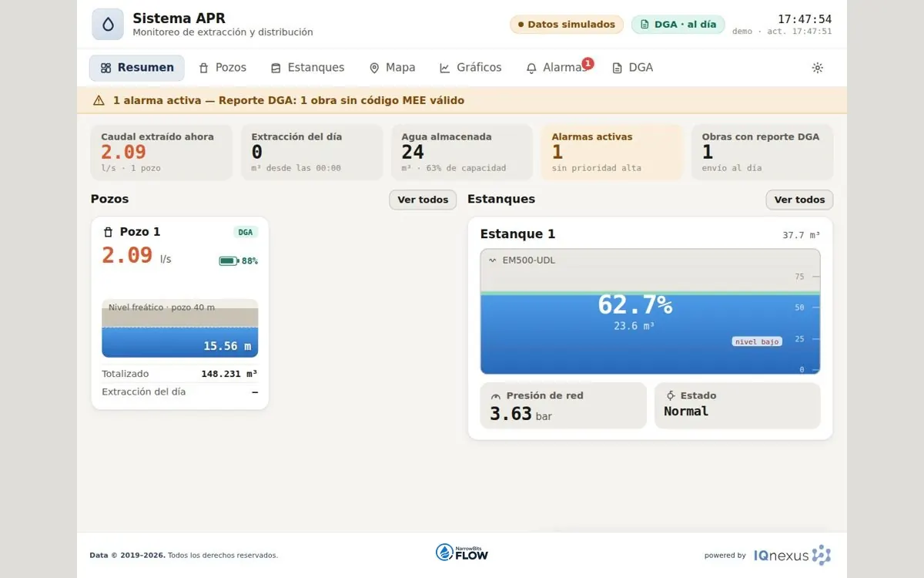Open the Caudal extraído ahora card
This screenshot has height=578, width=924.
[x=162, y=153]
